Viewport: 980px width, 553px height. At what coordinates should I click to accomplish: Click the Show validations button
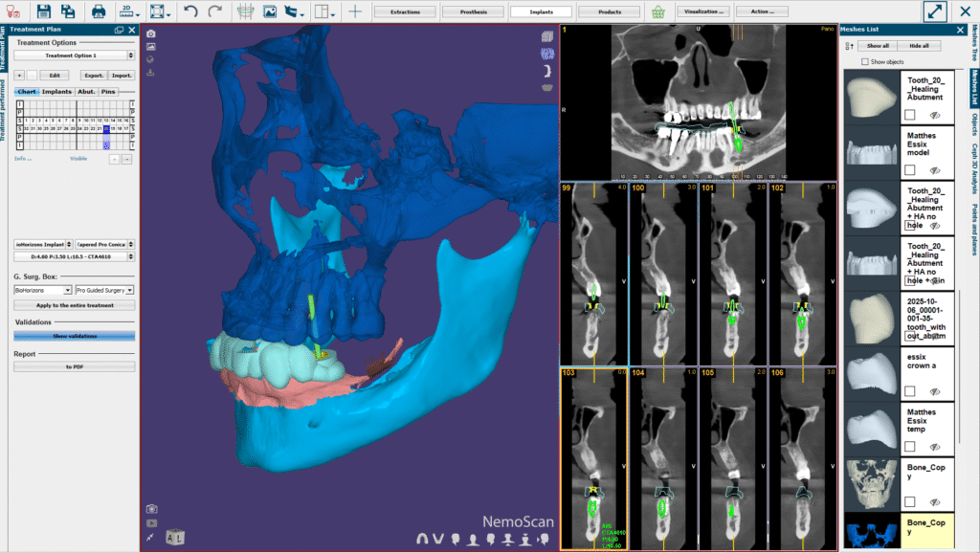coord(74,336)
